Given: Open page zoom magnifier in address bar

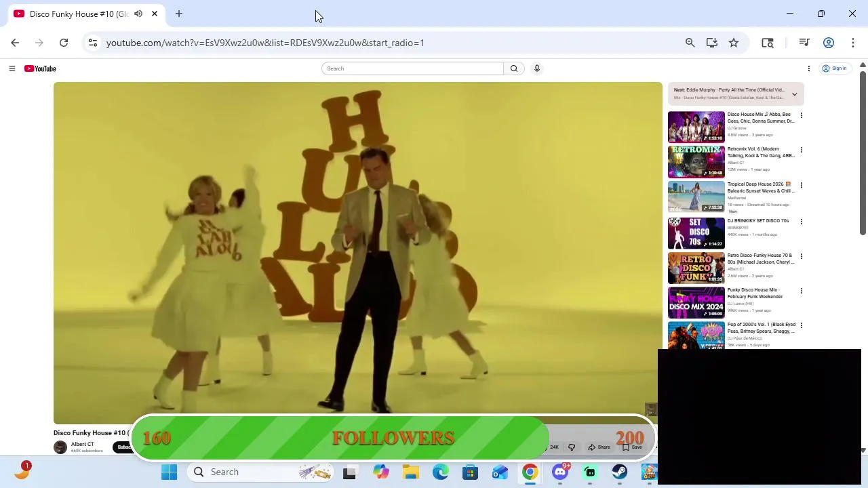Looking at the screenshot, I should [690, 43].
